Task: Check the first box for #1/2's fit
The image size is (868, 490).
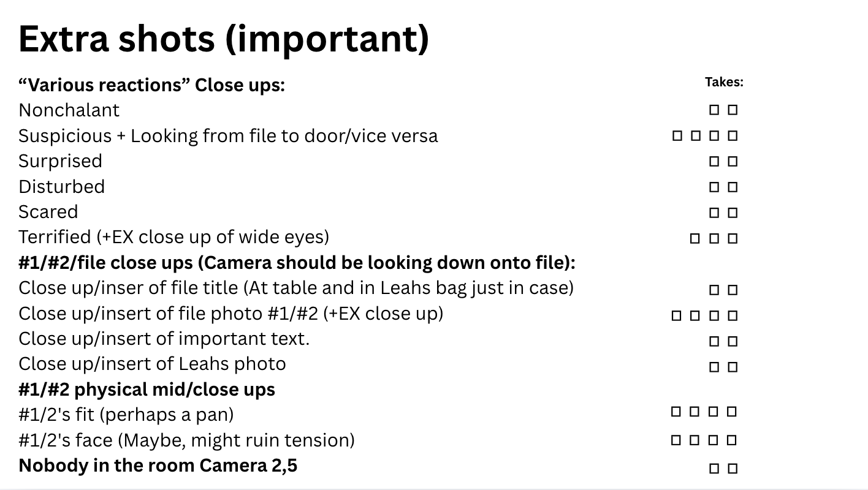Action: point(676,412)
